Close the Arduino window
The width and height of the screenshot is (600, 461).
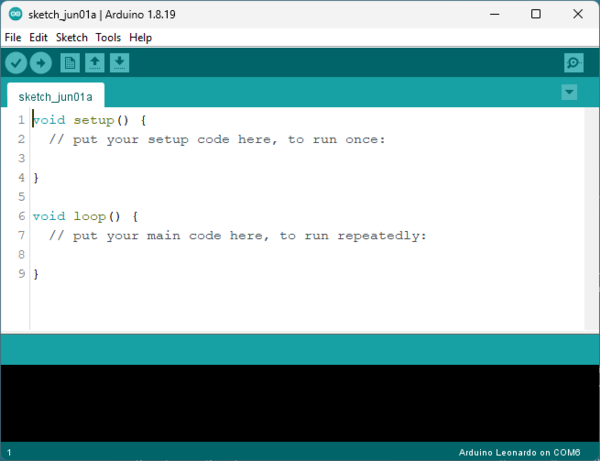[x=578, y=14]
